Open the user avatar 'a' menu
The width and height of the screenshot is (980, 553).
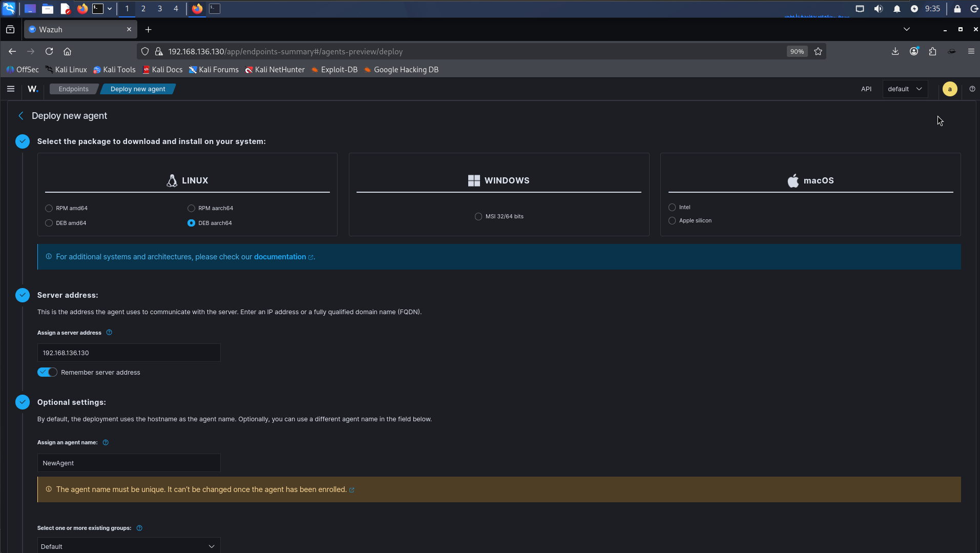pos(949,89)
